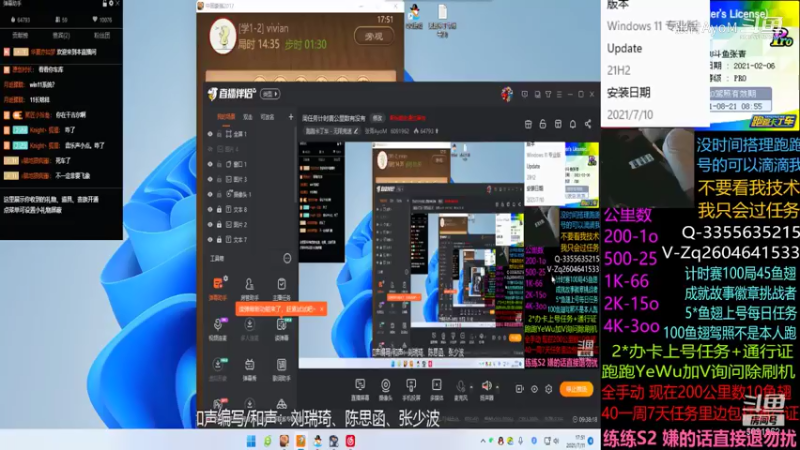This screenshot has height=450, width=800.
Task: Toggle visibility eye of 图片 2 source
Action: [x=210, y=224]
